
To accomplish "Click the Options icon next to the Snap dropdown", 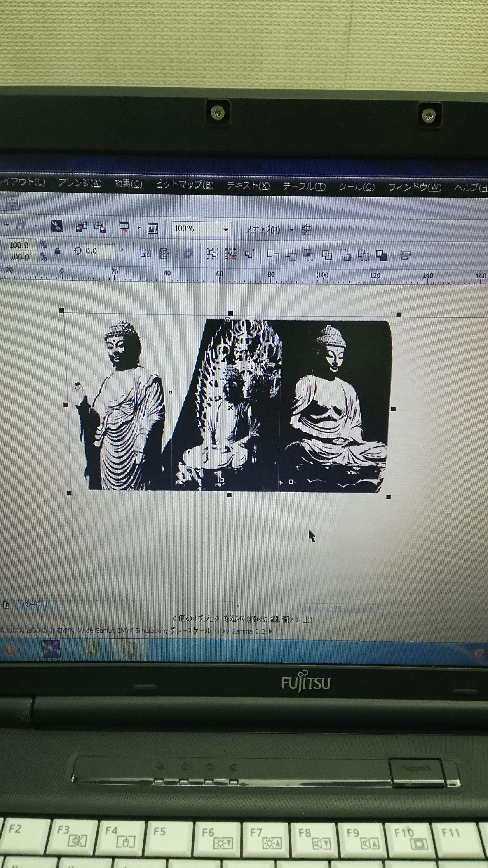I will click(306, 230).
